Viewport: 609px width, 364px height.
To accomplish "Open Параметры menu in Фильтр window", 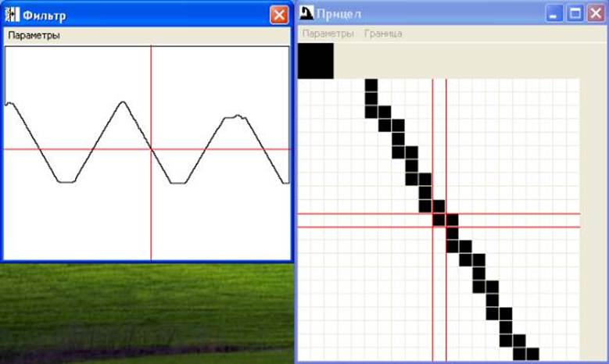I will pos(34,35).
